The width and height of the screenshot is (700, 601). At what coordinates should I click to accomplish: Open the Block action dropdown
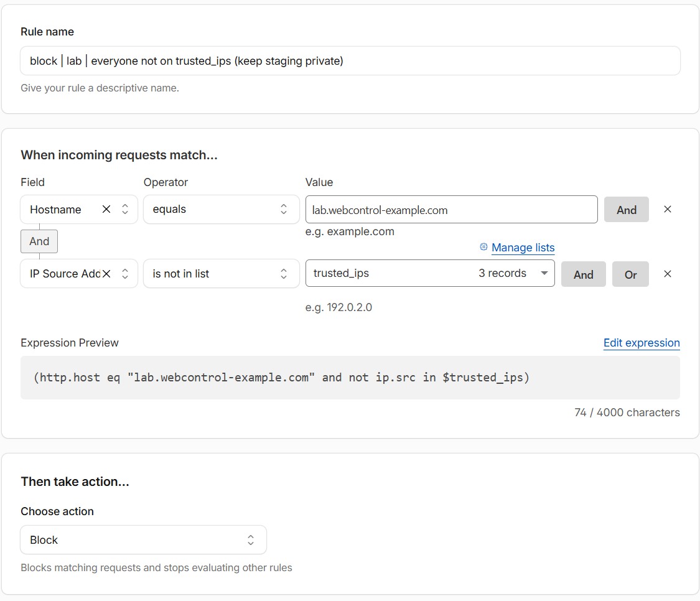click(143, 540)
